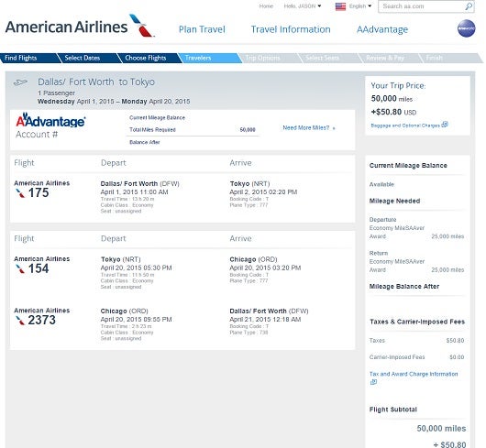Click popup icon under Tax and Award Charge

click(373, 382)
